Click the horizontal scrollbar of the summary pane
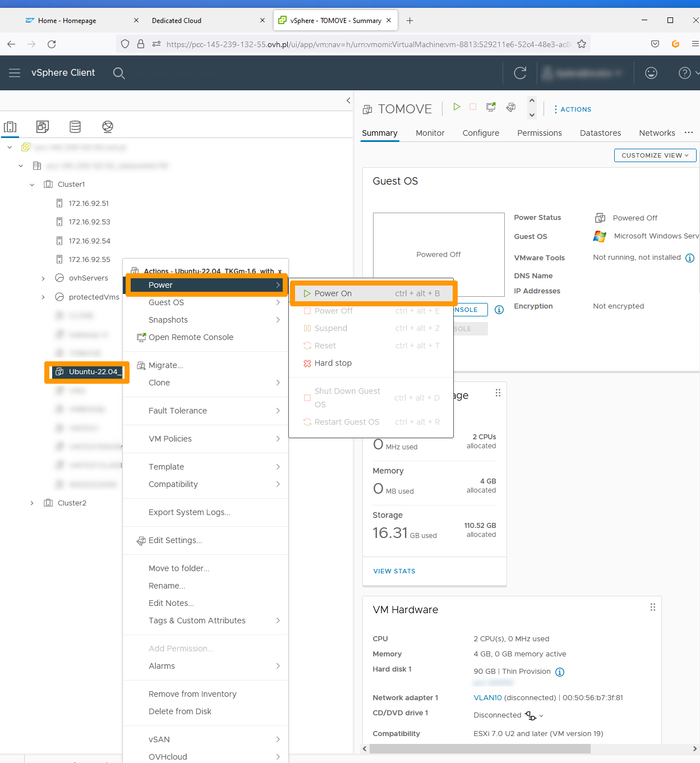Screen dimensions: 700x763 480,749
